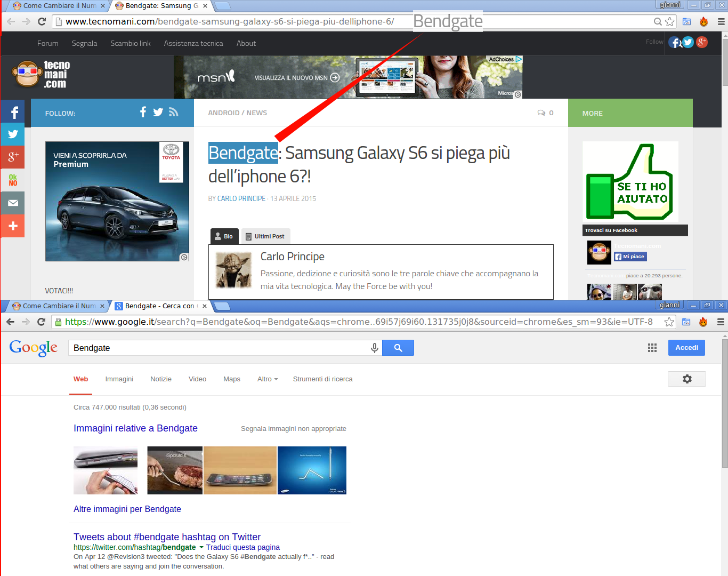Open Google apps grid icon
728x576 pixels.
pyautogui.click(x=652, y=348)
